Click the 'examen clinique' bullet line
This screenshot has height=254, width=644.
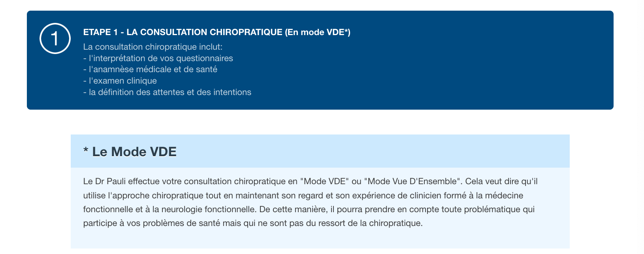(120, 81)
